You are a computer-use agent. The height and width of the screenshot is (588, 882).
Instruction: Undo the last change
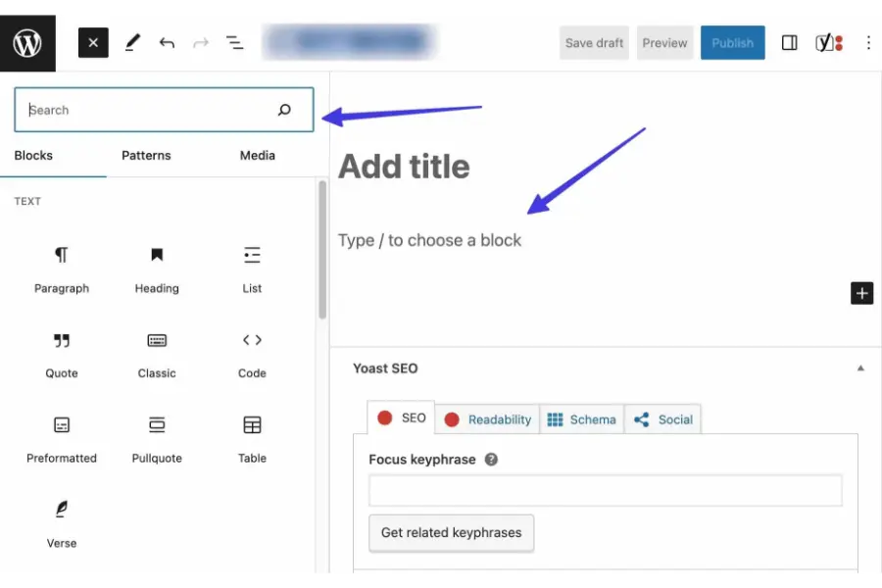pos(167,43)
